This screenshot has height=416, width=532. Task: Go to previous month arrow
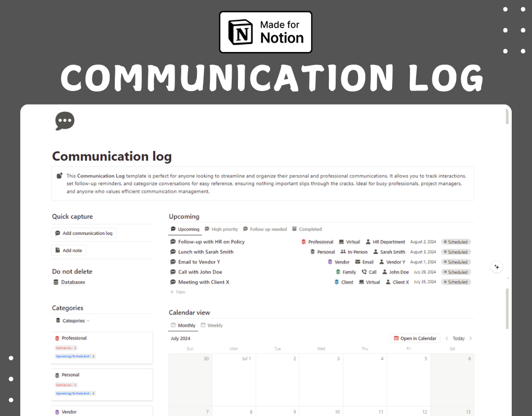click(x=447, y=338)
